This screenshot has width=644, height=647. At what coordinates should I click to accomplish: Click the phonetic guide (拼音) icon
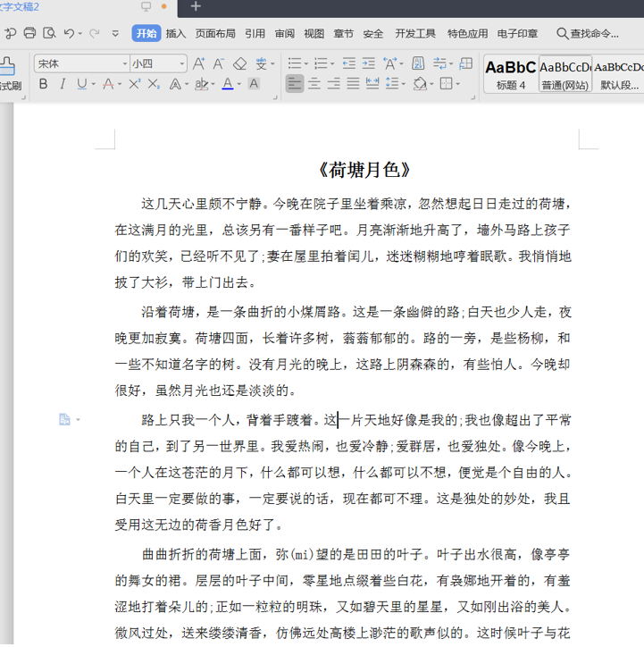262,64
